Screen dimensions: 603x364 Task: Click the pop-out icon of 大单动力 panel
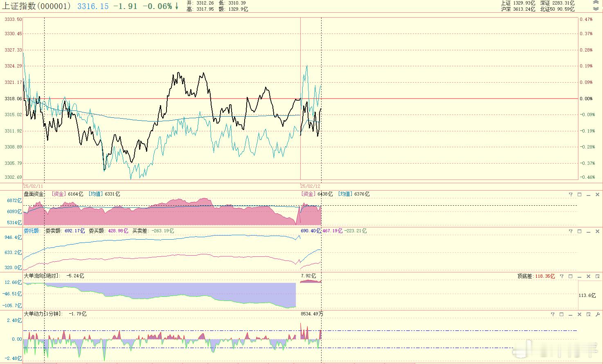point(589,314)
